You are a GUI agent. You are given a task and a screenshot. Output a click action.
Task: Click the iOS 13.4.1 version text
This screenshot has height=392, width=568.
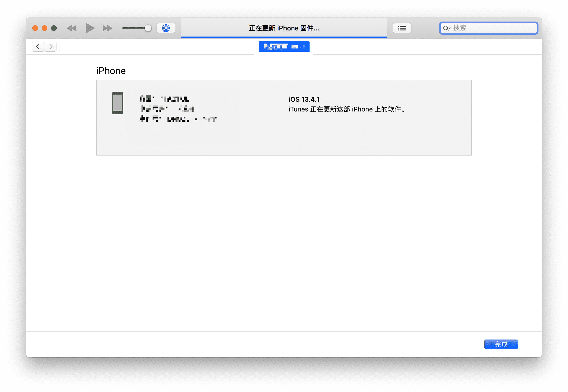(304, 100)
